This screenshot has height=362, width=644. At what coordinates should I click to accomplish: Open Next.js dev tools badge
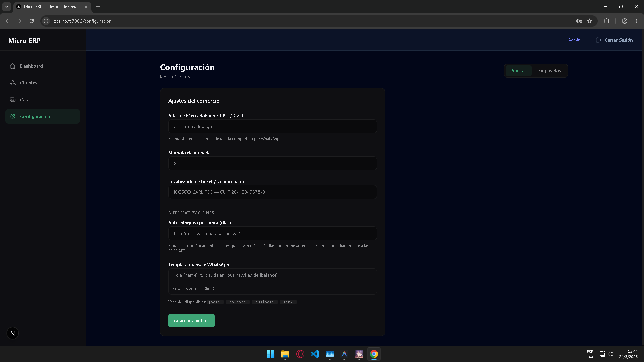coord(13,333)
